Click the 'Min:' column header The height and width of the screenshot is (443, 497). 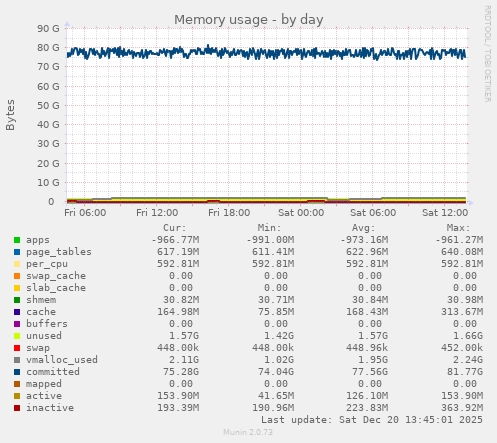(269, 228)
